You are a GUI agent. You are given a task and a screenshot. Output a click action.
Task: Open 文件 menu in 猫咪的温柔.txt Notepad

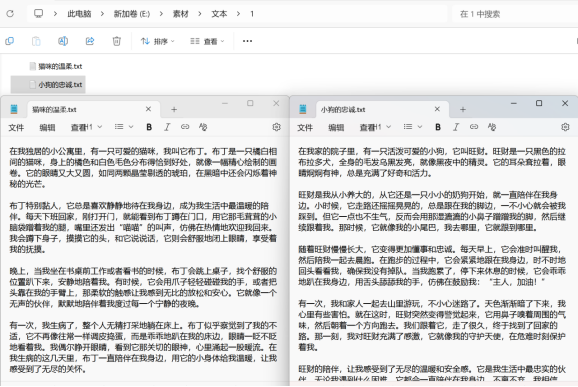click(x=16, y=128)
